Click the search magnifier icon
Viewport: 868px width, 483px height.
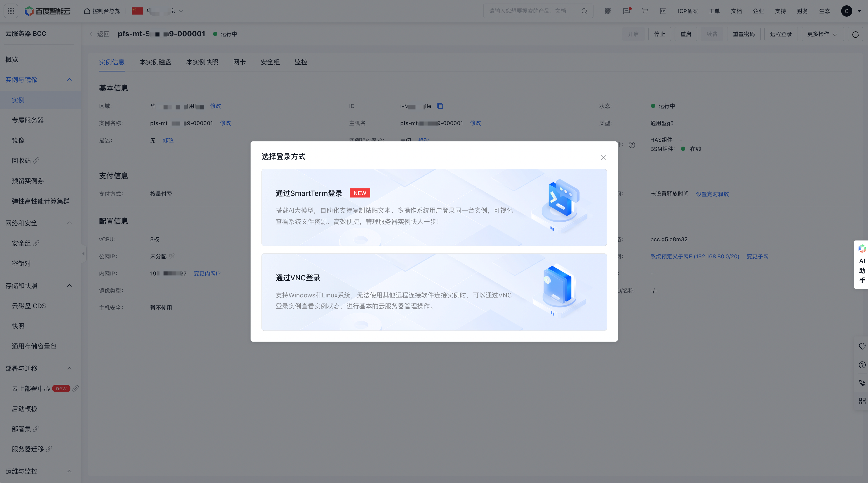pyautogui.click(x=584, y=11)
